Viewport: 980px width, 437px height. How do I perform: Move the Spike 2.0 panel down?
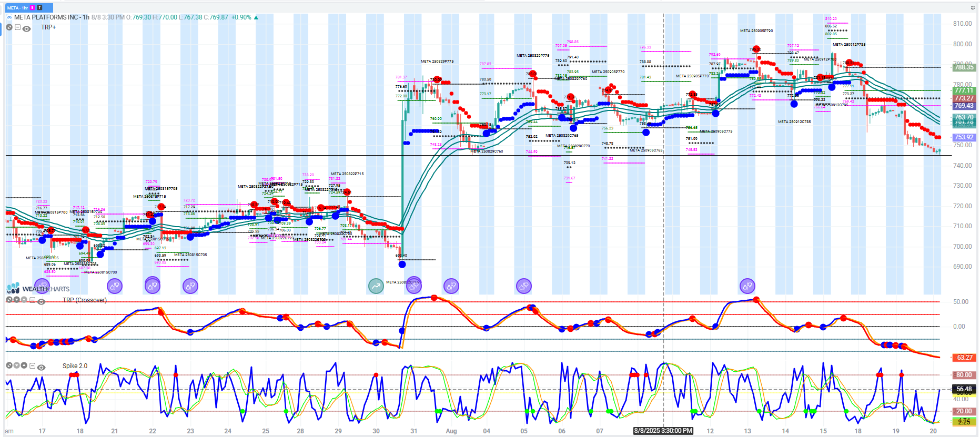(16, 365)
